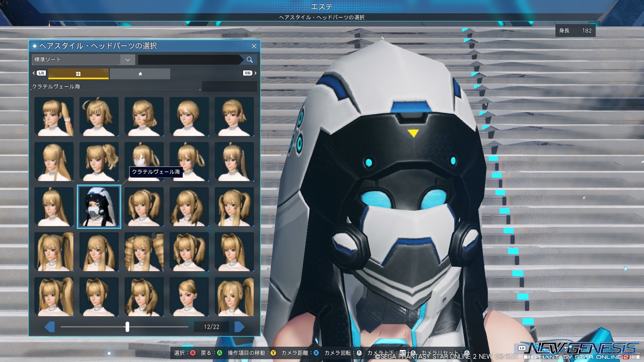Click the panel title ヘアスタイル・ヘッドパーツの選択
Viewport: 644px width, 362px height.
coord(98,46)
